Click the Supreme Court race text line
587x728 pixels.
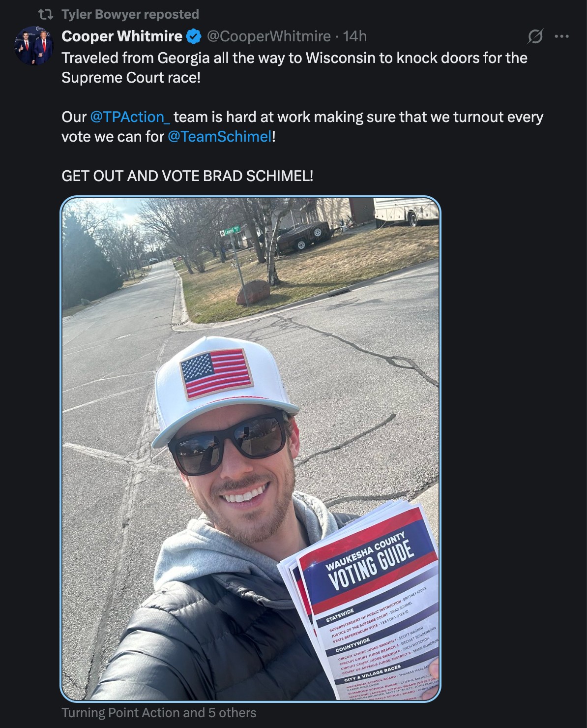point(131,78)
